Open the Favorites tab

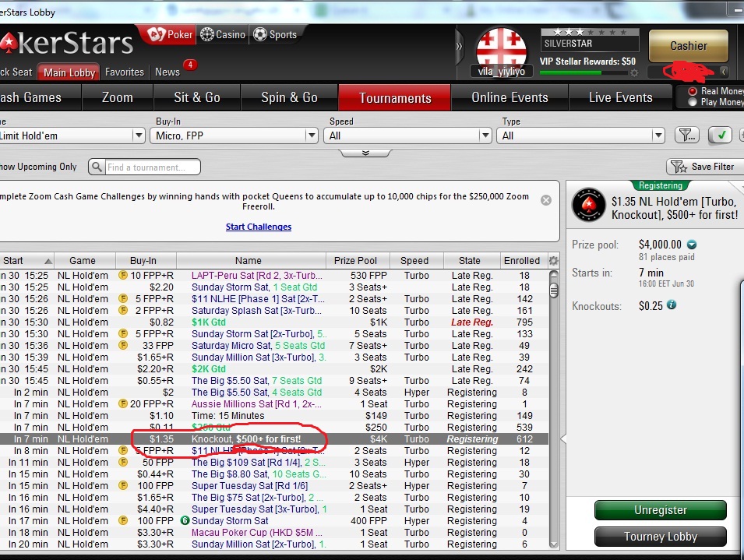coord(125,72)
